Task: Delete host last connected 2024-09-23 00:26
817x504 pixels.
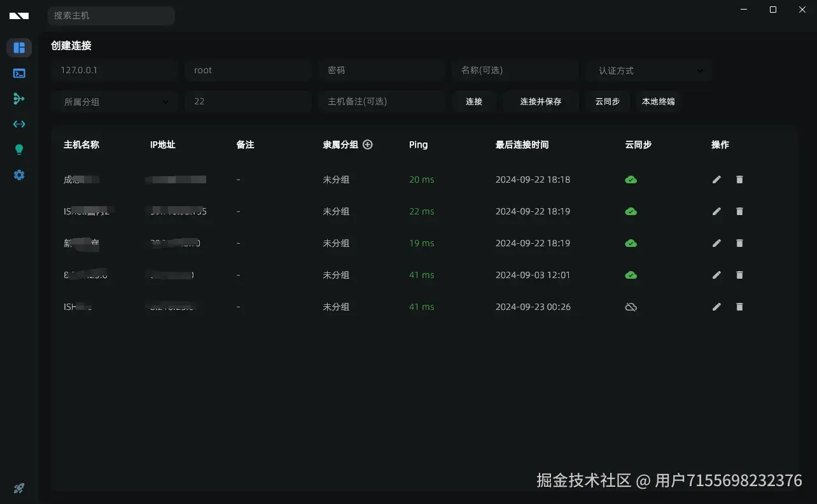Action: click(x=739, y=307)
